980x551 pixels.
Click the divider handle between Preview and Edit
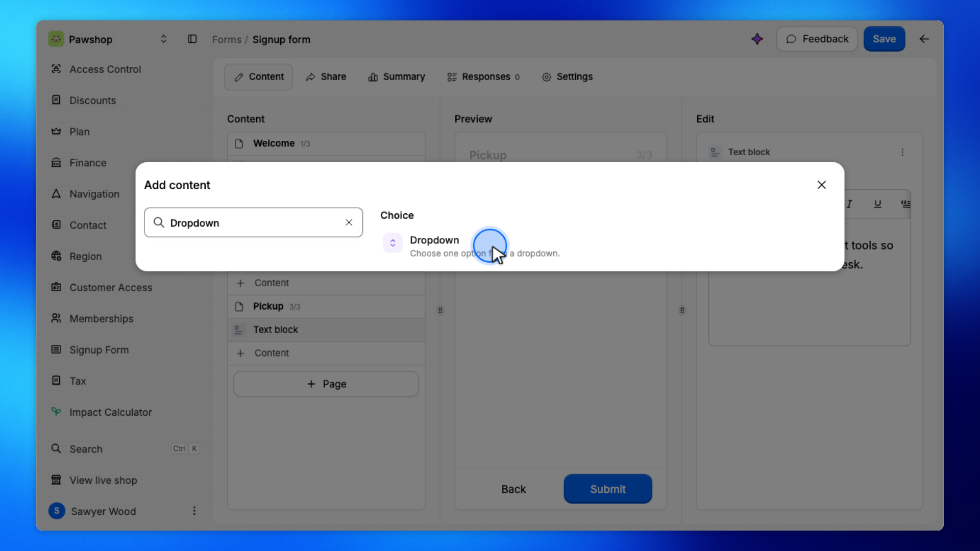coord(682,310)
